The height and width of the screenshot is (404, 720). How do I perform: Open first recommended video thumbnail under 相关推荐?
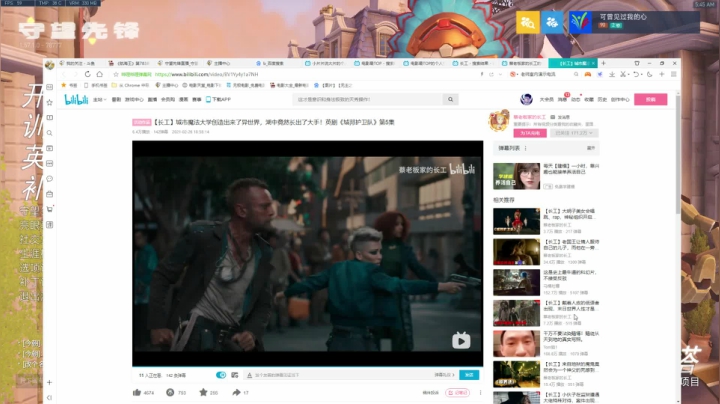pos(517,221)
